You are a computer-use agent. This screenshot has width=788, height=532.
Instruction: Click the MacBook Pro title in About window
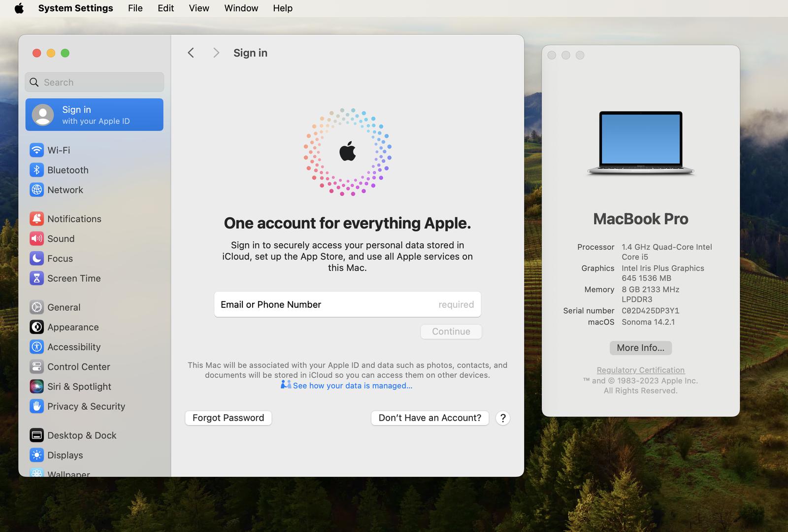click(x=641, y=219)
